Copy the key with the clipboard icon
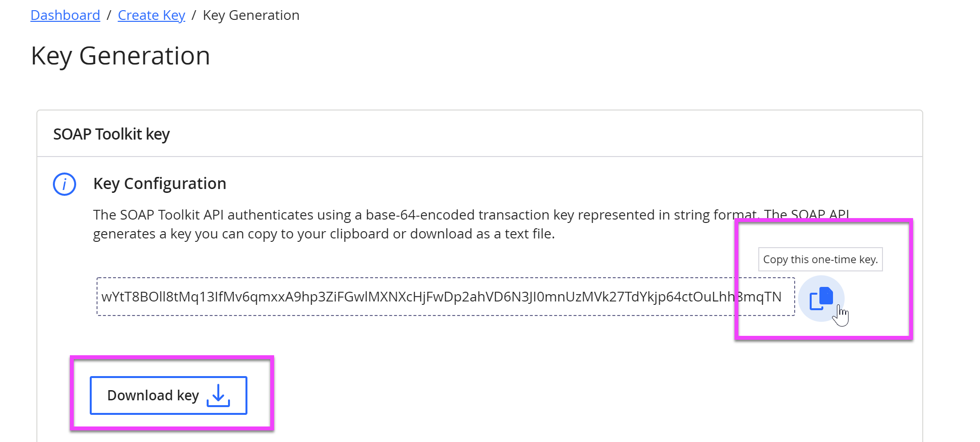980x442 pixels. [821, 298]
